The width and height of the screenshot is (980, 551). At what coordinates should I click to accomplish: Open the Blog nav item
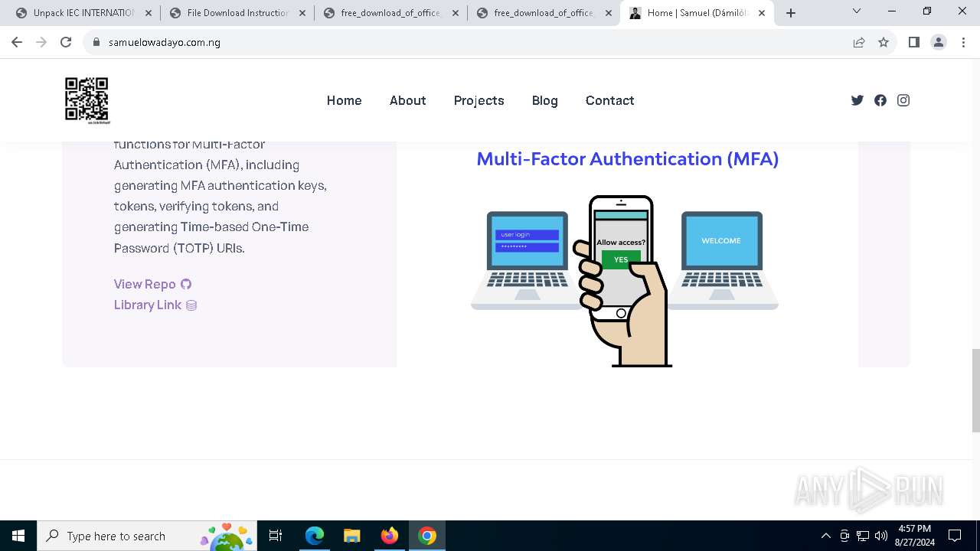tap(544, 100)
